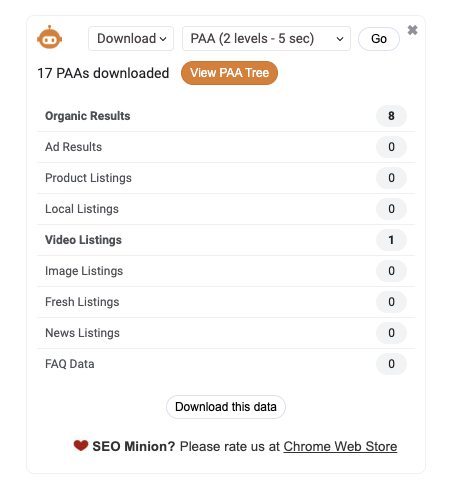Open the View PAA Tree button

point(229,73)
